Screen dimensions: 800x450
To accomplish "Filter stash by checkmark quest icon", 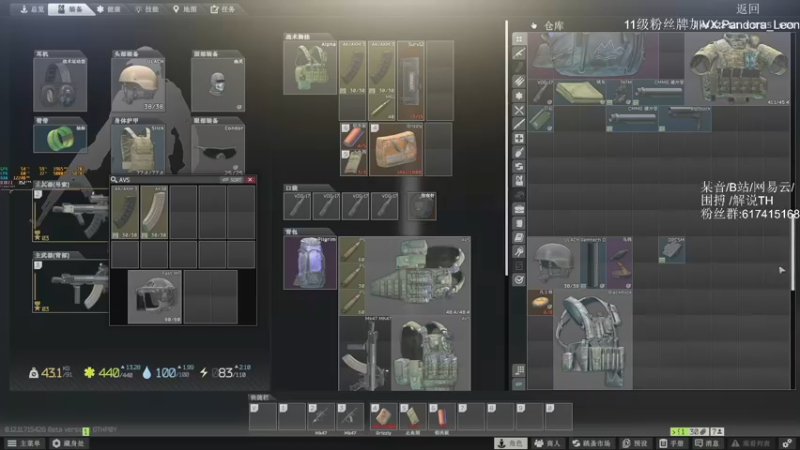I will (x=519, y=280).
